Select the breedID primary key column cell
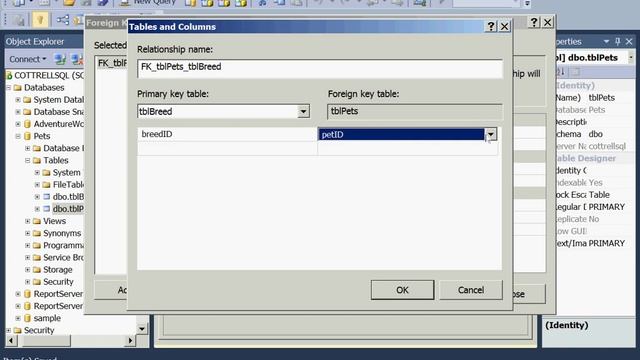The height and width of the screenshot is (360, 640). [x=227, y=134]
